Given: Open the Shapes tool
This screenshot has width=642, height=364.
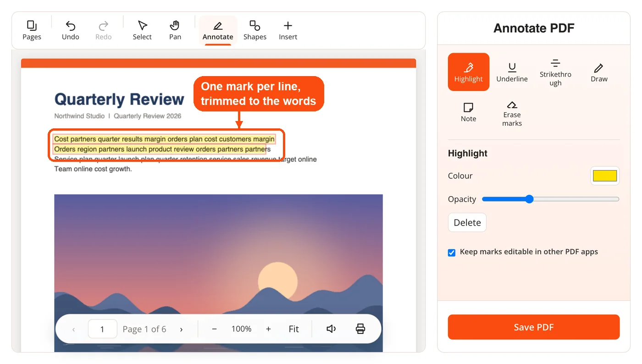Looking at the screenshot, I should tap(255, 30).
